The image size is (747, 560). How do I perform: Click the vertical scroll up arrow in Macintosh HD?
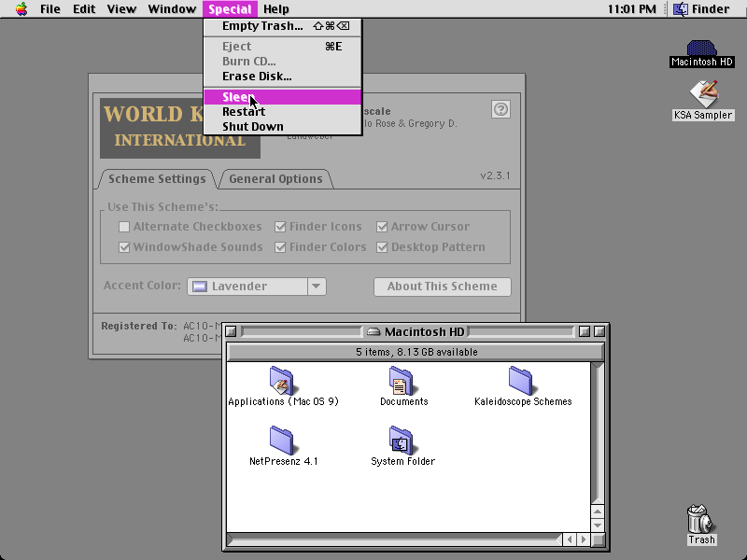click(x=598, y=511)
